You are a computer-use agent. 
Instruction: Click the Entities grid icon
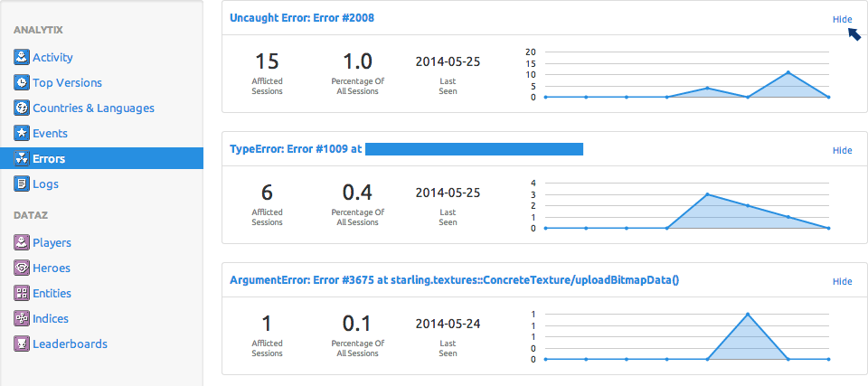22,293
